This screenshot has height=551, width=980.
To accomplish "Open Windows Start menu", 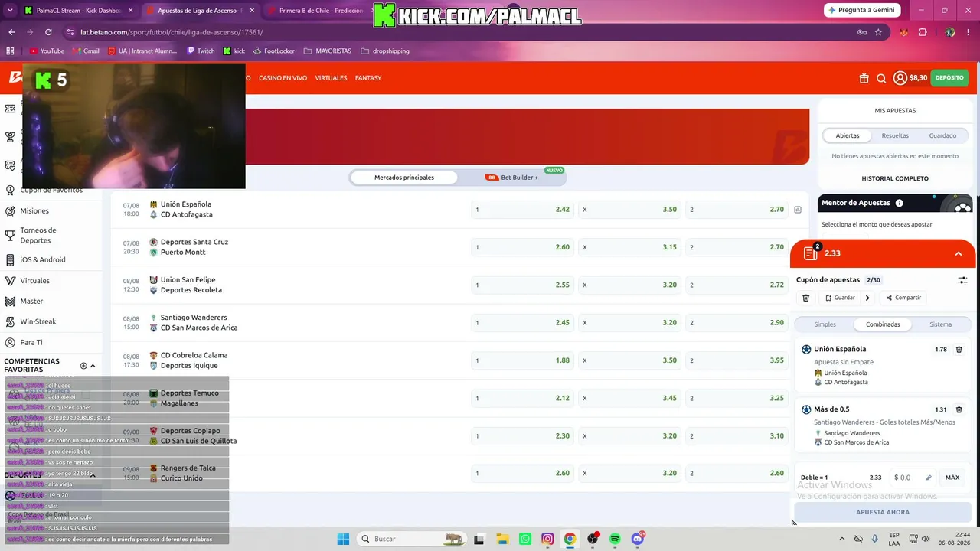I will pos(343,539).
